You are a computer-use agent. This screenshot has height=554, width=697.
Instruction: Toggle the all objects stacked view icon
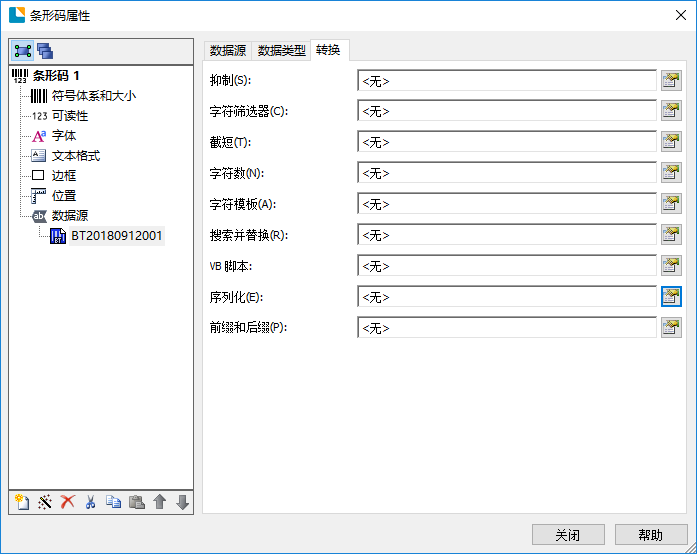point(45,51)
